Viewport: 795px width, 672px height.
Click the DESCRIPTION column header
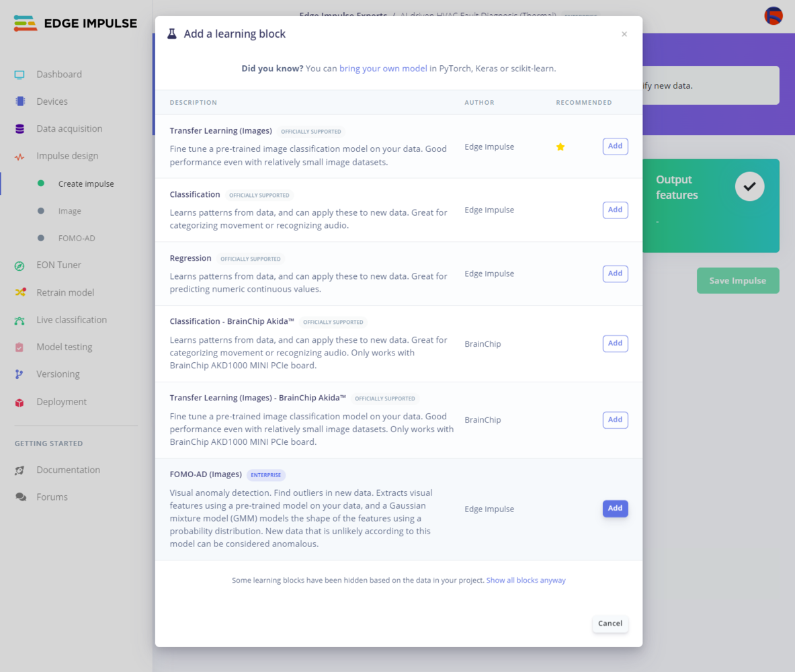point(193,102)
